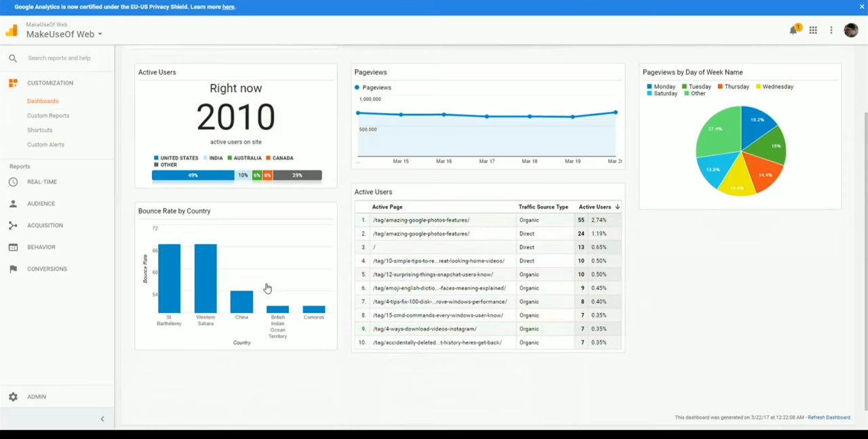Expand the Acquisition reports section

45,226
